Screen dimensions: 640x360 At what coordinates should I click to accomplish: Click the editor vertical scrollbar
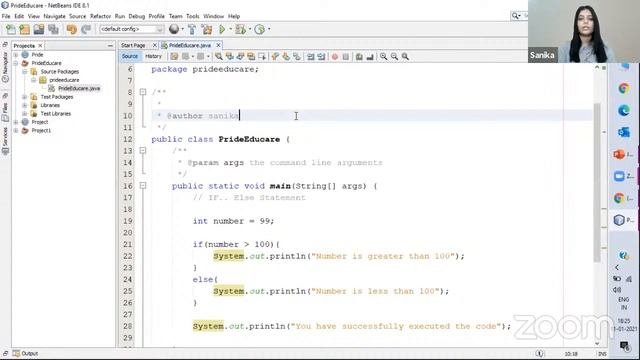pyautogui.click(x=597, y=182)
